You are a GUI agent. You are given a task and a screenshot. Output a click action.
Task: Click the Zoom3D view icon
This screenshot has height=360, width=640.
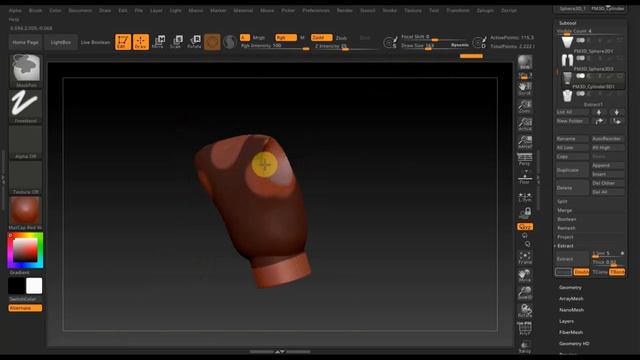(x=525, y=293)
